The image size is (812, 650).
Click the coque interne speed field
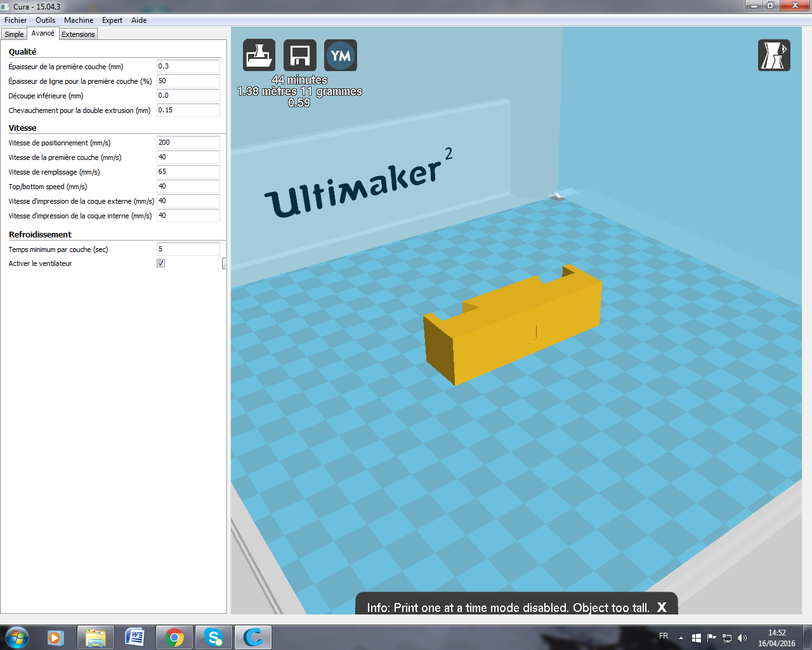(188, 215)
